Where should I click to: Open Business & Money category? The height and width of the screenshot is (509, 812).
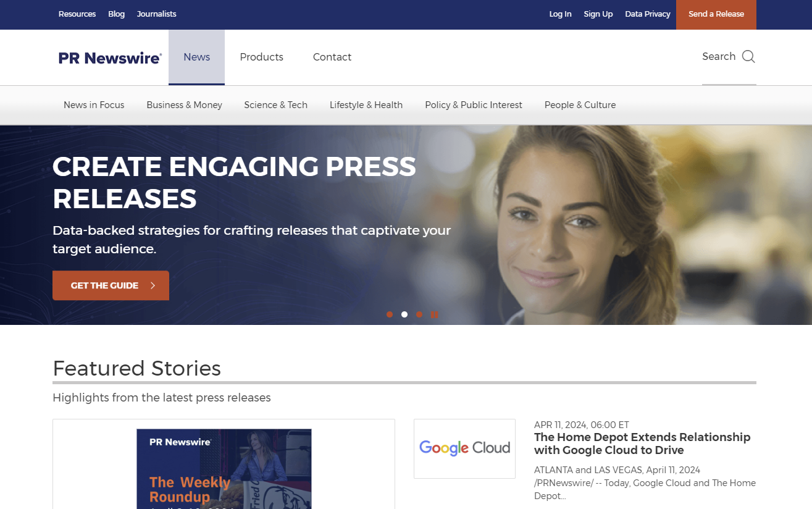(x=184, y=105)
